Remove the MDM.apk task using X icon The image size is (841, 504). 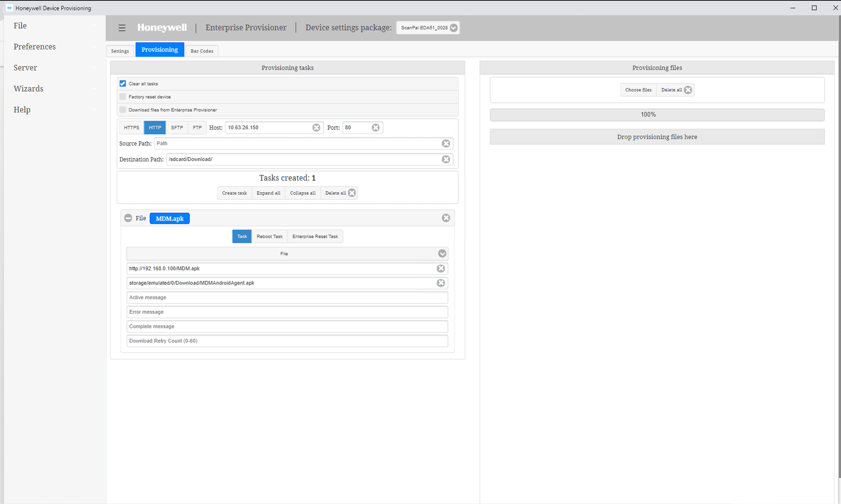tap(446, 218)
